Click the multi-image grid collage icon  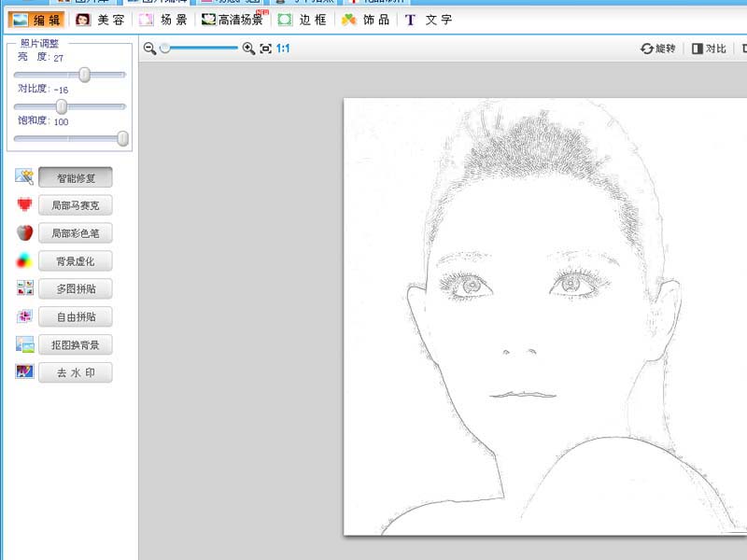(25, 287)
